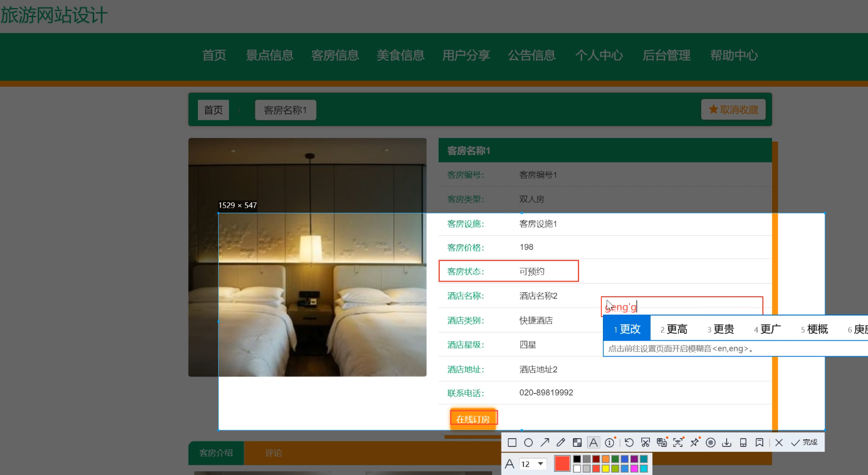The height and width of the screenshot is (475, 868).
Task: Click the bookmark icon in screenshot toolbar
Action: [x=759, y=443]
